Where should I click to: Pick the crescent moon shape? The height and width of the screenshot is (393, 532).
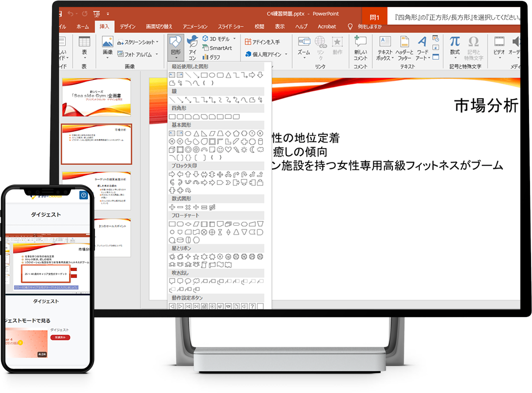pos(252,149)
